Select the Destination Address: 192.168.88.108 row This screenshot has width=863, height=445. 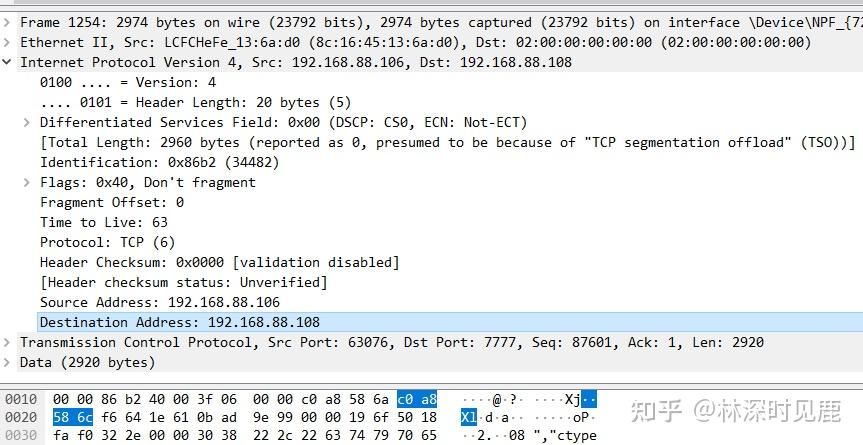pos(180,322)
